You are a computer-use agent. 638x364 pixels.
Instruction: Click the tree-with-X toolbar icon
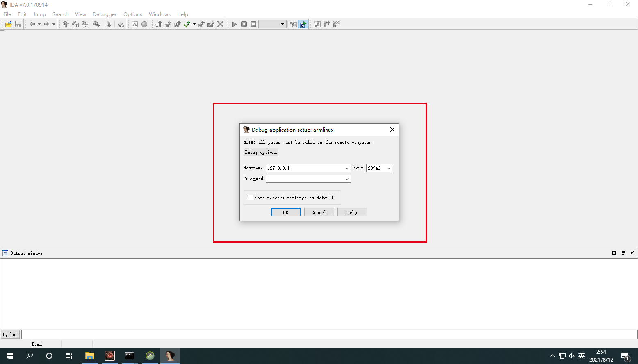coord(336,24)
